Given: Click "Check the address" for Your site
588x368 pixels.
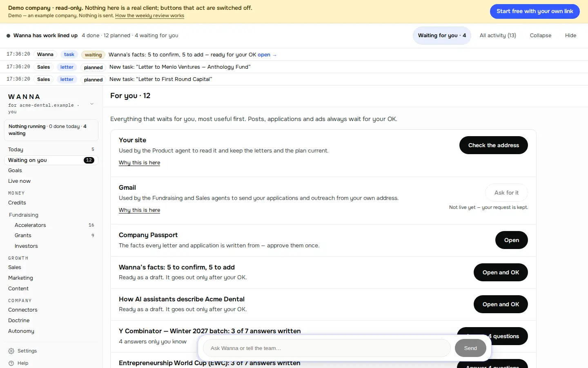Looking at the screenshot, I should [493, 145].
